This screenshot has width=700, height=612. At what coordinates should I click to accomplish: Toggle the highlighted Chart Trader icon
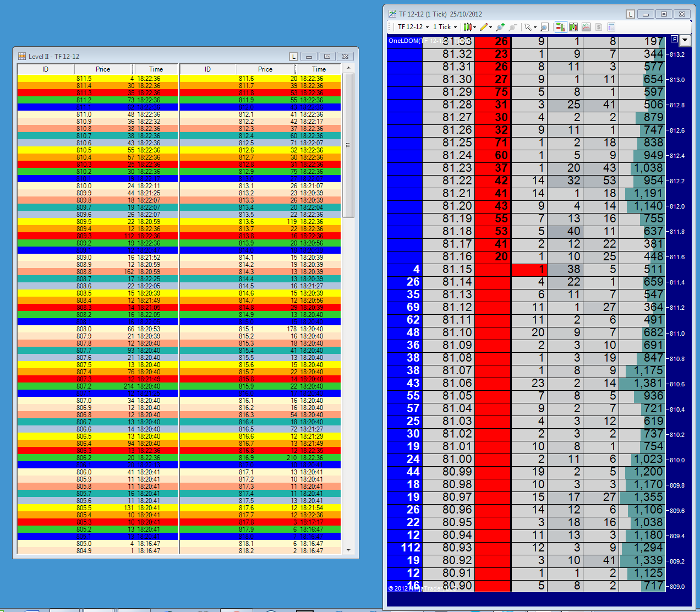point(561,27)
